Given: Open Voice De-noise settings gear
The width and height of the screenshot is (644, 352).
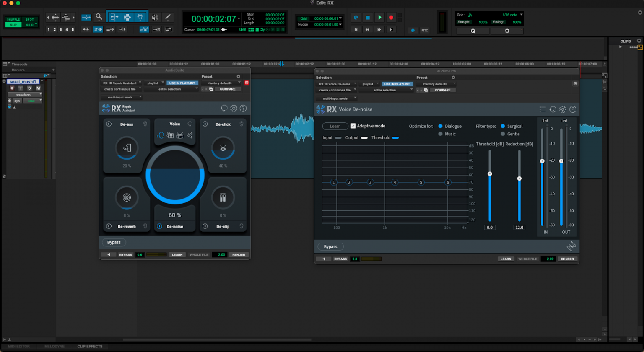Looking at the screenshot, I should [563, 109].
